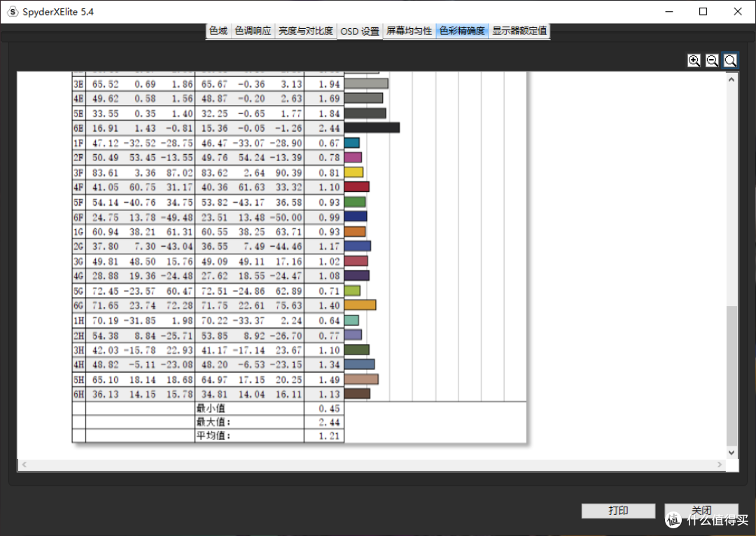Viewport: 756px width, 536px height.
Task: Click the 关闭 button
Action: (x=701, y=511)
